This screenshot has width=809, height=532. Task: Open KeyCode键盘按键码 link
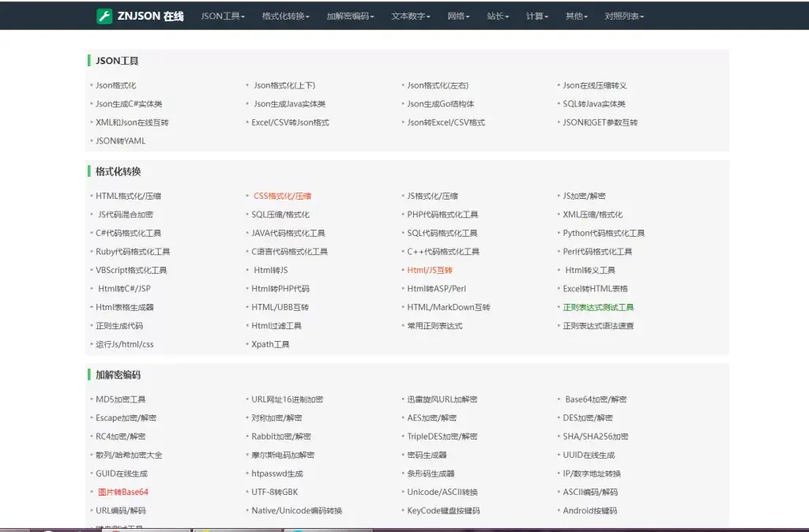pyautogui.click(x=444, y=511)
